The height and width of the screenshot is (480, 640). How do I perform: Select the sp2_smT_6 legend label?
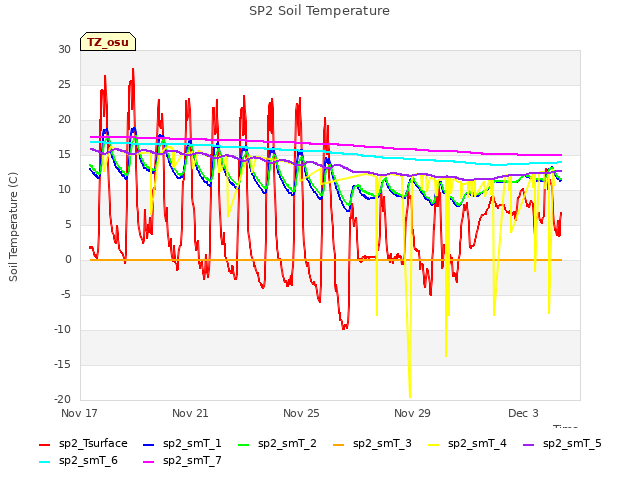coord(88,461)
